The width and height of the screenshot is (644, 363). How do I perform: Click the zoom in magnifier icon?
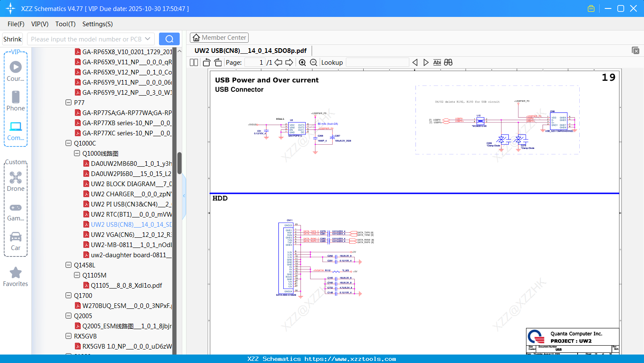(302, 63)
